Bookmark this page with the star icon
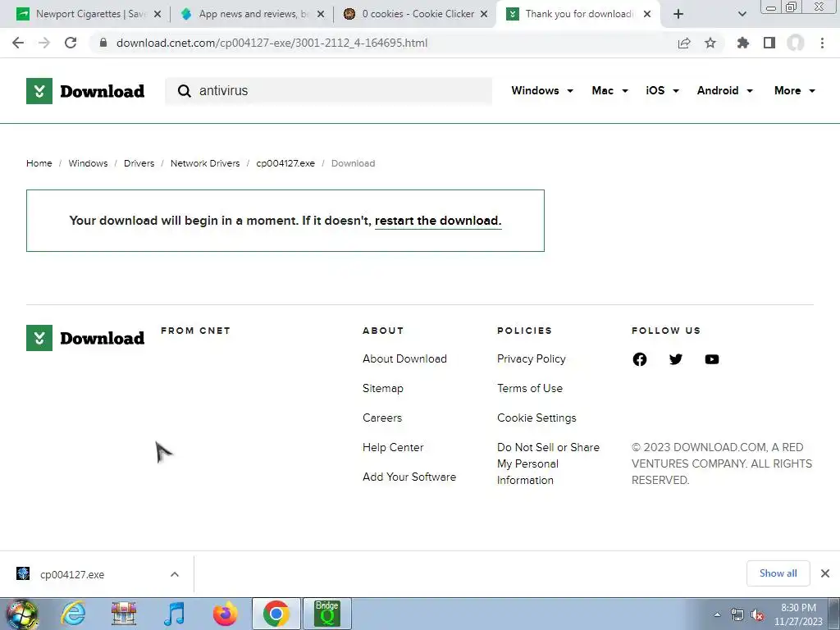840x630 pixels. [710, 43]
